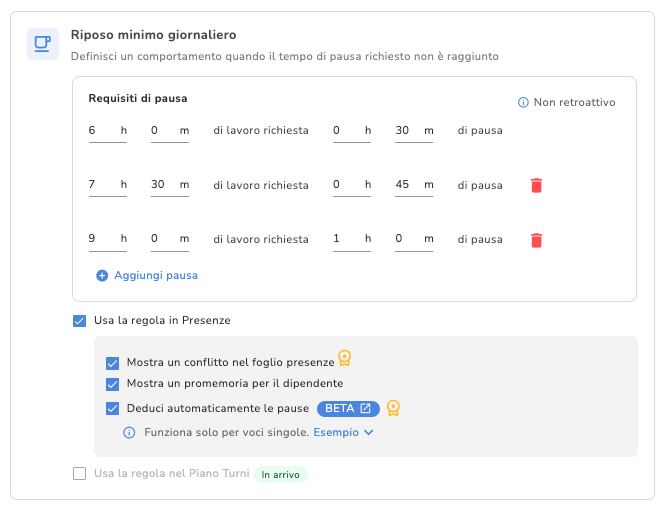Toggle Mostra un conflitto nel foglio presenze

click(x=112, y=363)
